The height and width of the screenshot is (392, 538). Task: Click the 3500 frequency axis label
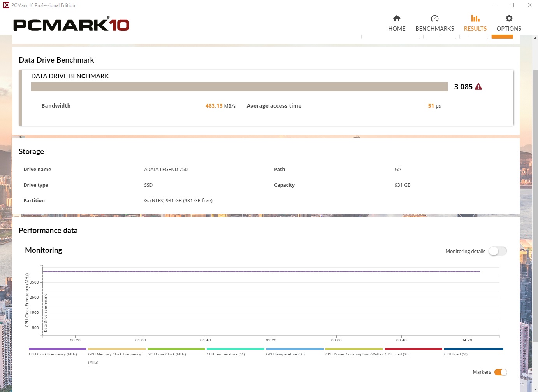[x=34, y=282]
